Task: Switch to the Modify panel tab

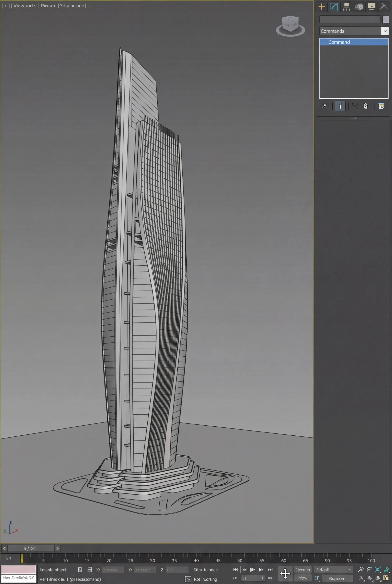Action: 334,7
